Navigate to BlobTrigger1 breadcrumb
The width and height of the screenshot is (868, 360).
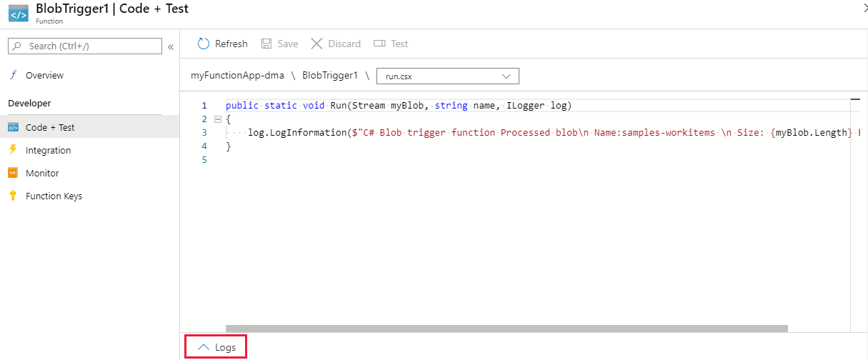[330, 75]
